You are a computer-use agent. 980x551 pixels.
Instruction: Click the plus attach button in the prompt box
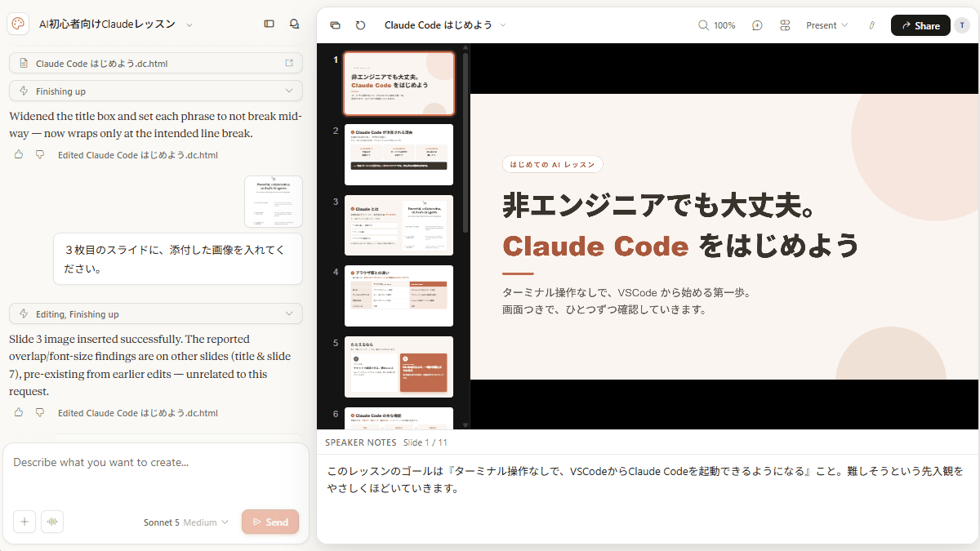pyautogui.click(x=24, y=522)
